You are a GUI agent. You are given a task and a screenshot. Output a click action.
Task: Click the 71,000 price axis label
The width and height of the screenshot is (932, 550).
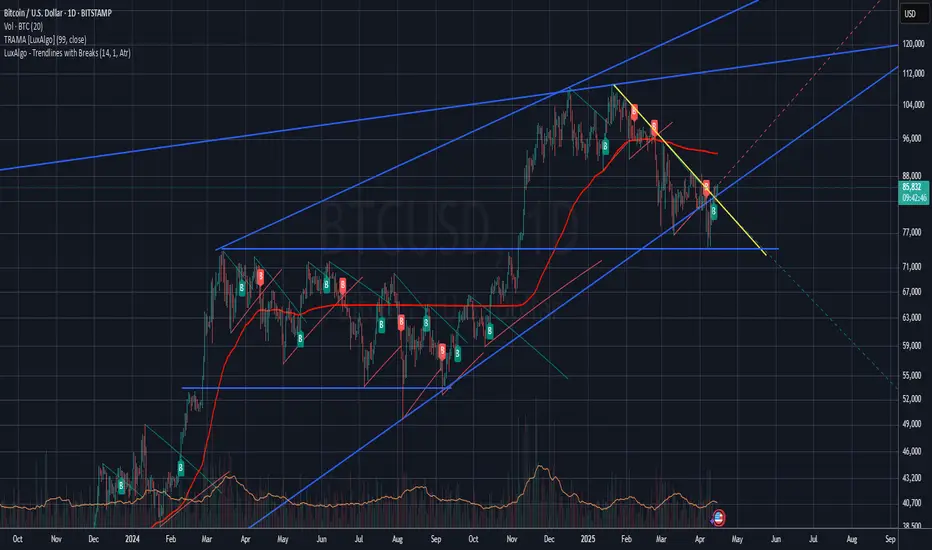(911, 267)
